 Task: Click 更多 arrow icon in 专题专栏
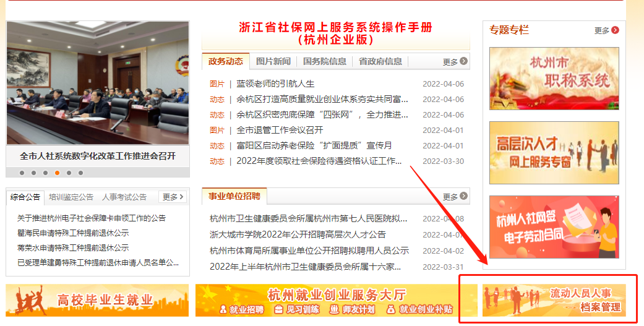pyautogui.click(x=615, y=30)
